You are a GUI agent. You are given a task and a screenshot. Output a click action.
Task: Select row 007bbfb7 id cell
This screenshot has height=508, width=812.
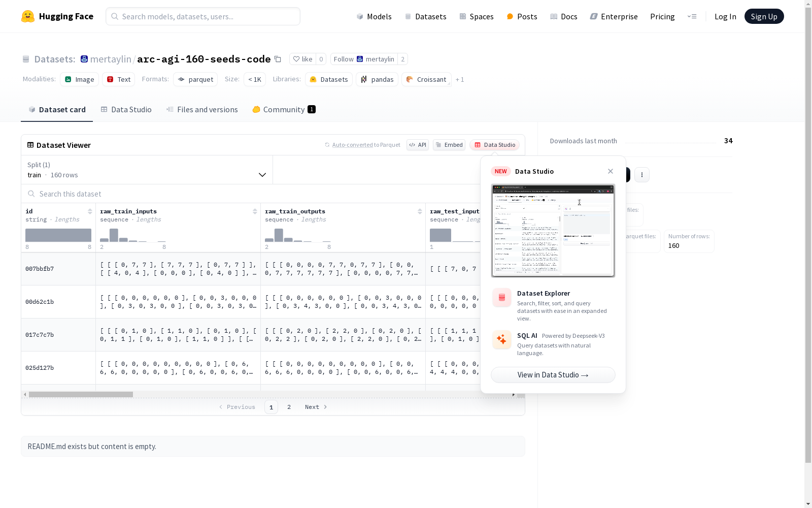click(58, 269)
